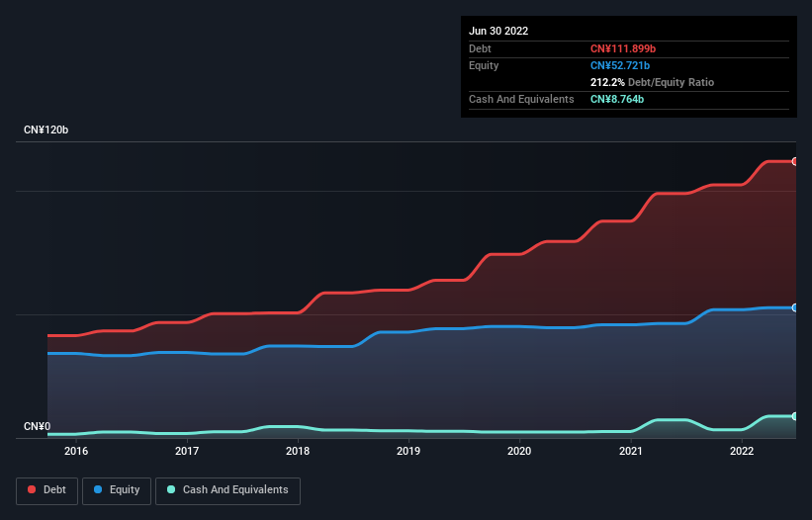This screenshot has width=812, height=520.
Task: Select the 2022 x-axis label
Action: coord(742,451)
